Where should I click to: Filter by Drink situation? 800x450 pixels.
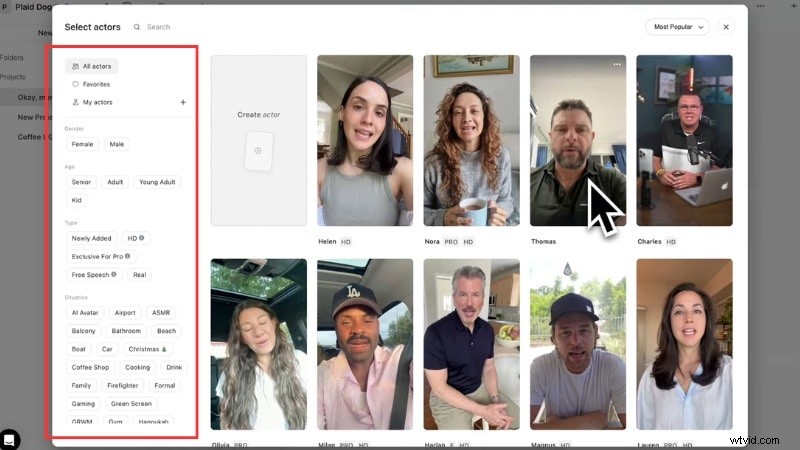click(x=174, y=368)
